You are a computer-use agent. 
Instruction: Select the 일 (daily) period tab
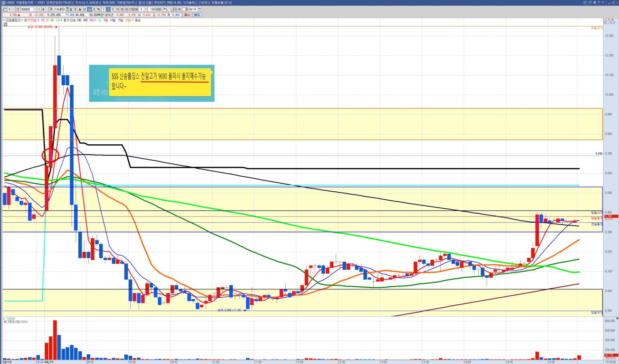point(71,9)
